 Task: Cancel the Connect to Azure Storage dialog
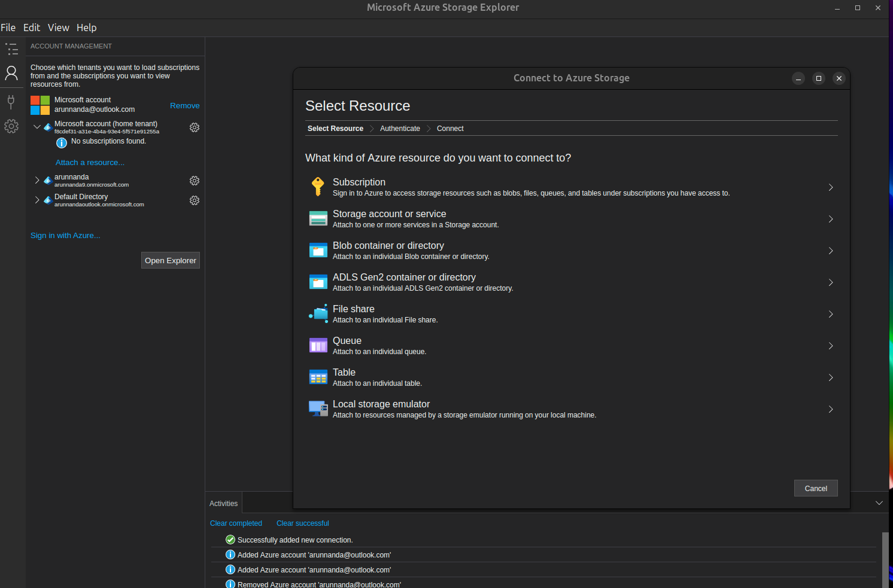point(815,488)
